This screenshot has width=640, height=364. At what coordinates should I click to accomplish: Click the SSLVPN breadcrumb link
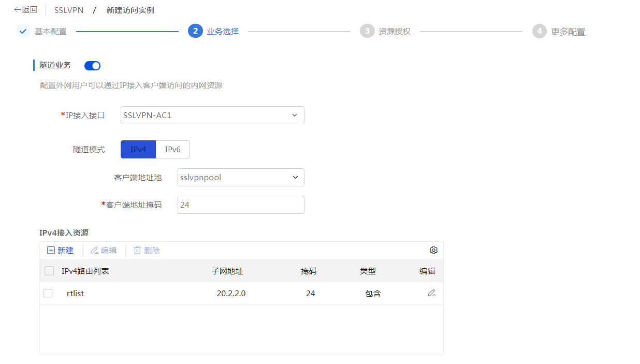(69, 10)
